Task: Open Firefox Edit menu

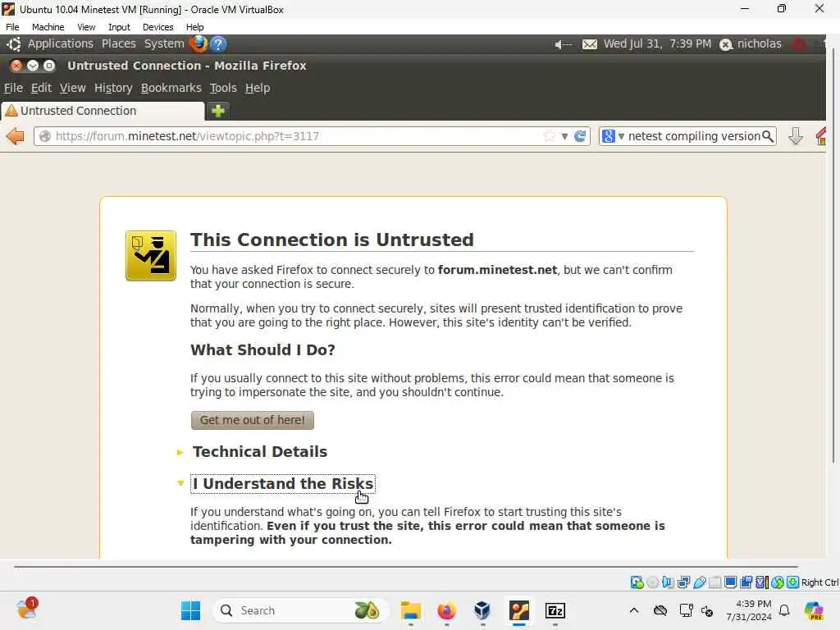Action: tap(41, 88)
